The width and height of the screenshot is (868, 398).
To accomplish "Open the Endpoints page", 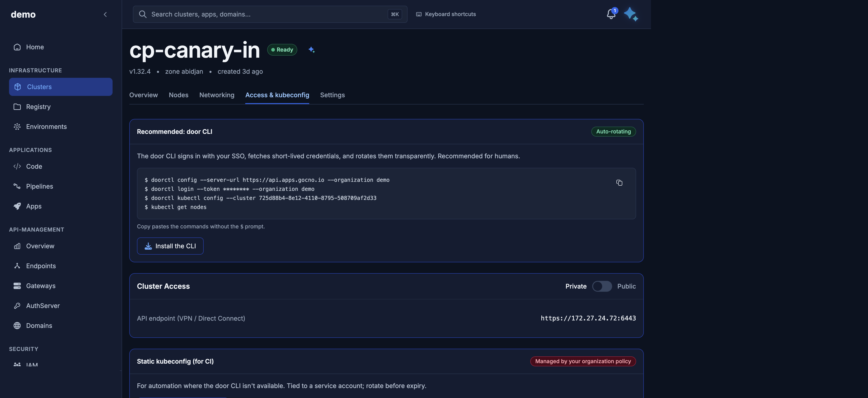I will pyautogui.click(x=61, y=265).
